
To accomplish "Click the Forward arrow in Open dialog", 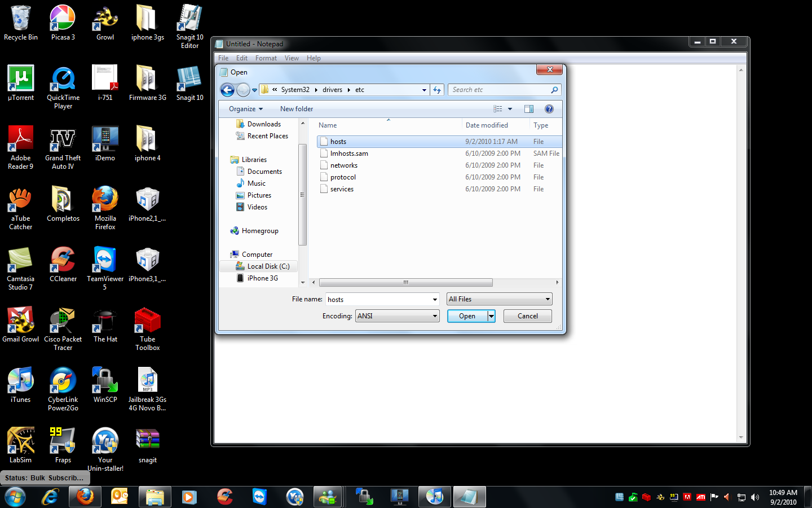I will tap(243, 90).
